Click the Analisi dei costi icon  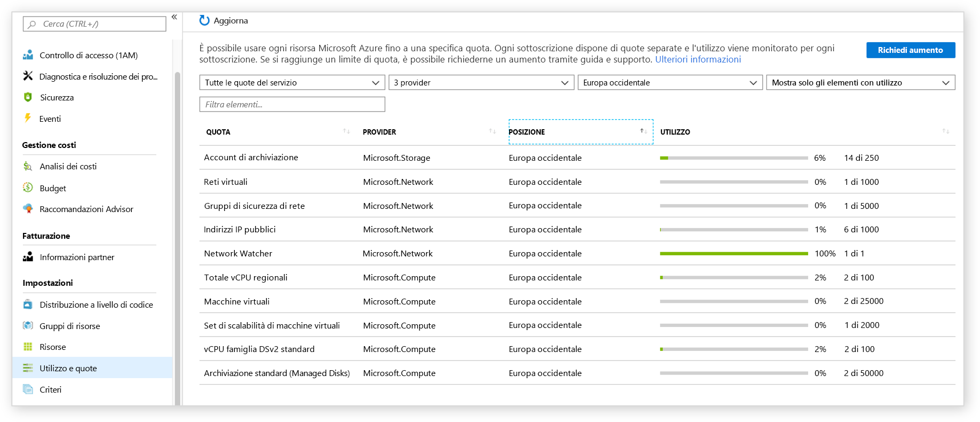[28, 166]
